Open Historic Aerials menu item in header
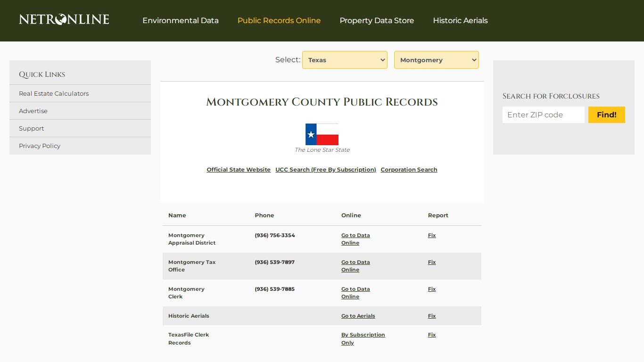The image size is (644, 362). point(460,21)
